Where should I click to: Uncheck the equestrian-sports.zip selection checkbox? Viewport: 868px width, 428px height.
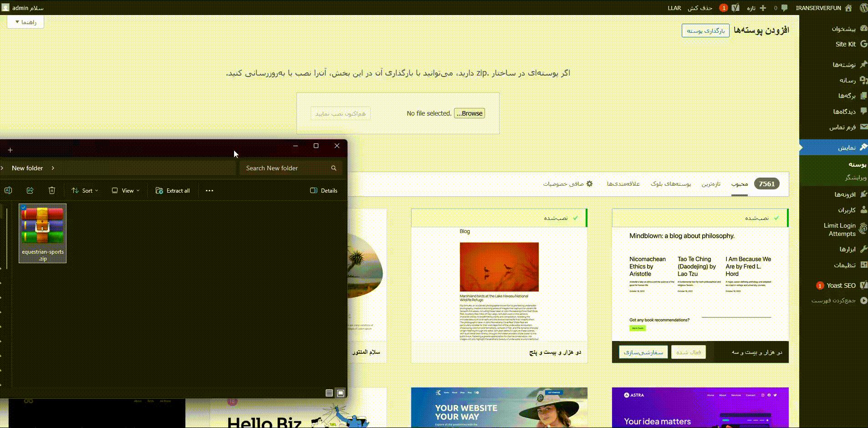point(23,207)
